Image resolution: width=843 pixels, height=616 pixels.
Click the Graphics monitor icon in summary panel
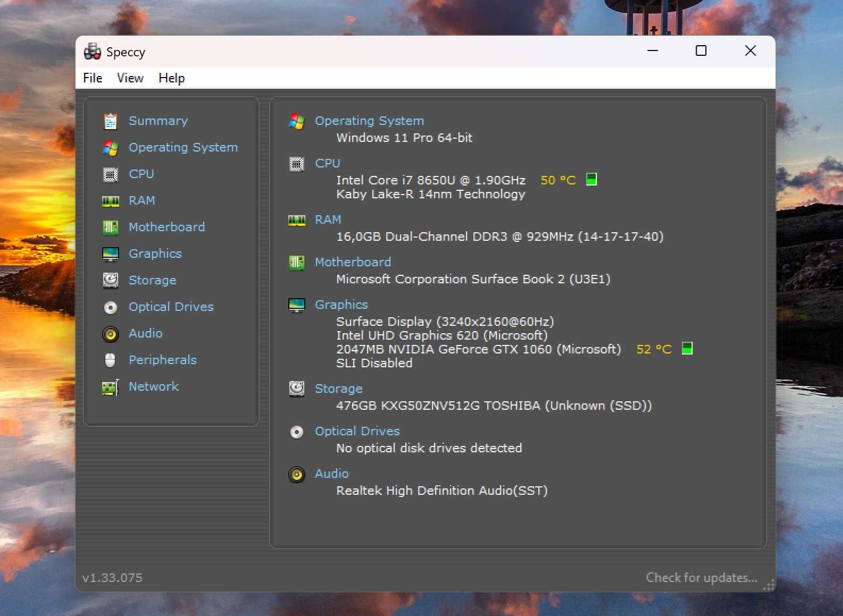297,305
